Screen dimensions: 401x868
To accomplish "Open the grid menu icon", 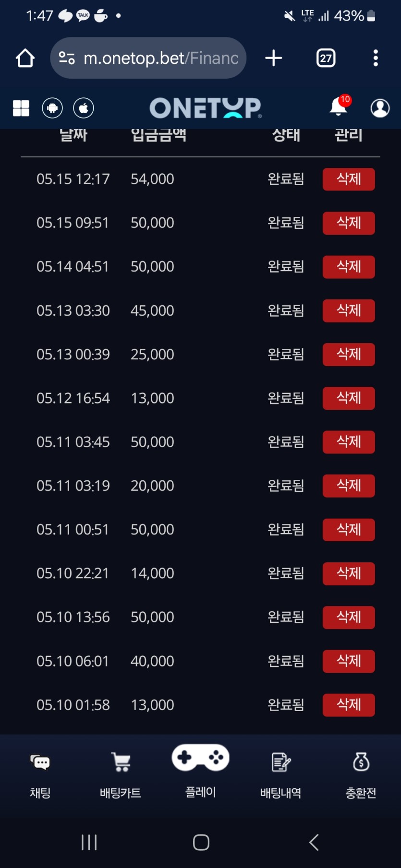I will coord(21,108).
